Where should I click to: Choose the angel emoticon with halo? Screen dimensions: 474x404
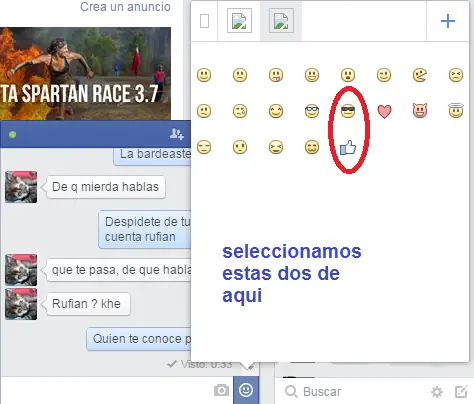click(456, 111)
